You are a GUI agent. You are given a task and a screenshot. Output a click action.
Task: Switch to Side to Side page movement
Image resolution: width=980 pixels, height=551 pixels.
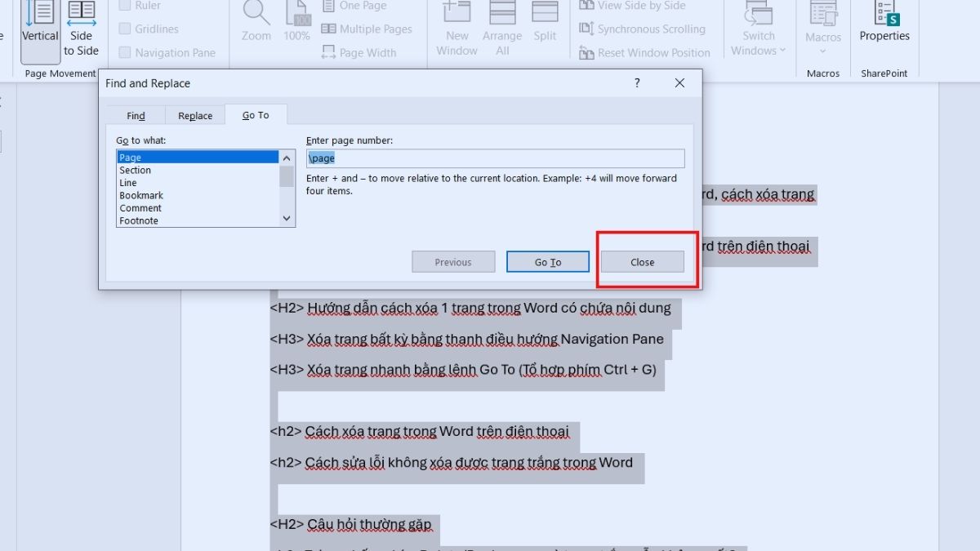point(81,29)
